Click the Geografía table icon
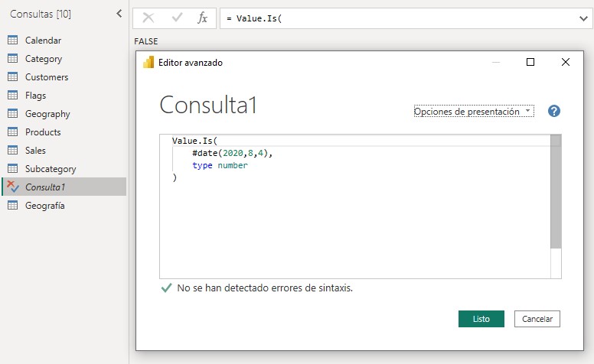Image resolution: width=594 pixels, height=364 pixels. 12,206
